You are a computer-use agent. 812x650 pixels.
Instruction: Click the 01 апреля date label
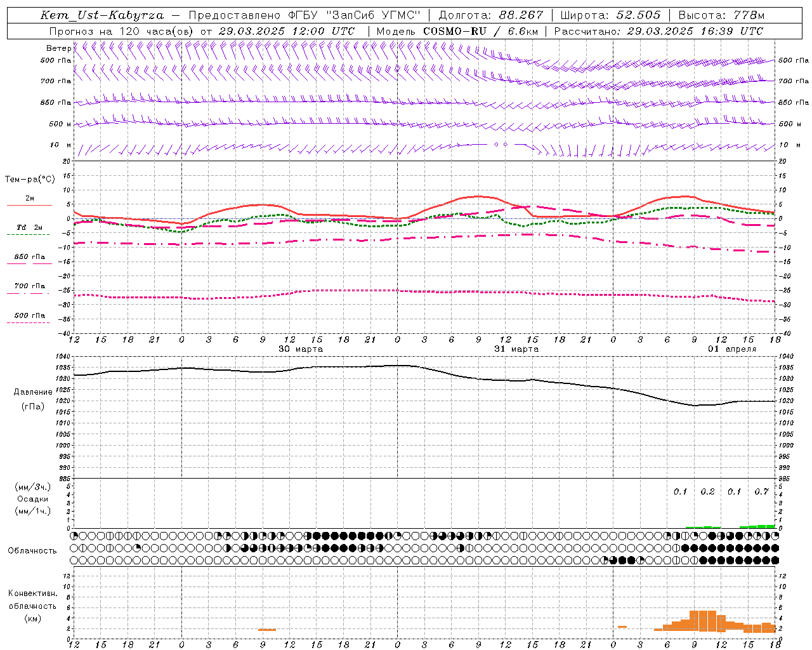point(732,349)
